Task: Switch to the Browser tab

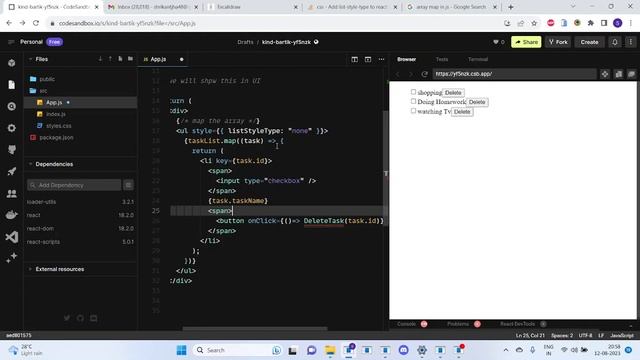Action: 407,59
